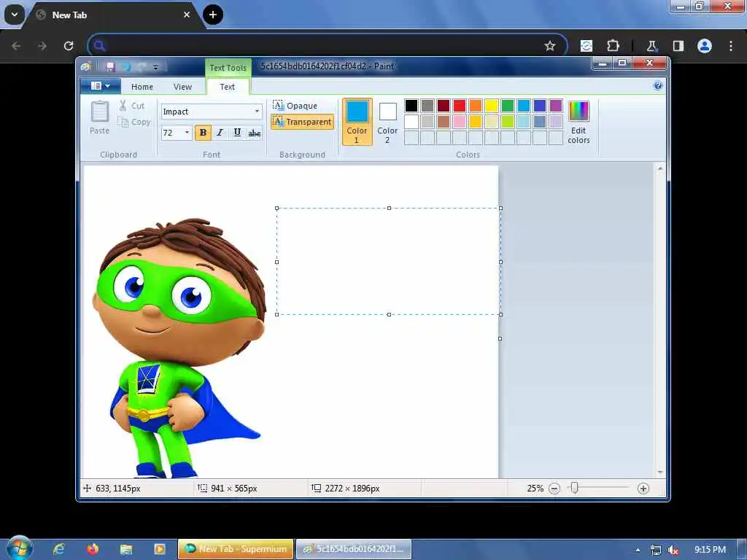Click the muted volume tray icon
Screen dimensions: 747x560
[673, 550]
